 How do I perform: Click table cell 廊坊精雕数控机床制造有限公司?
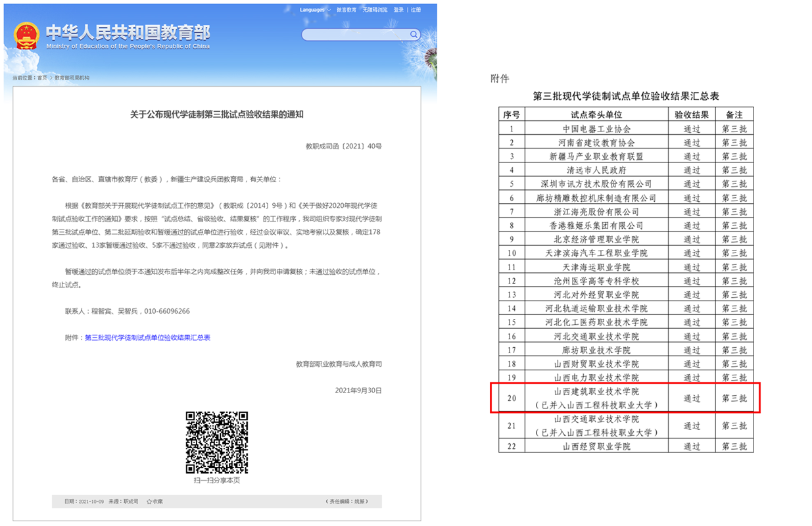coord(596,198)
